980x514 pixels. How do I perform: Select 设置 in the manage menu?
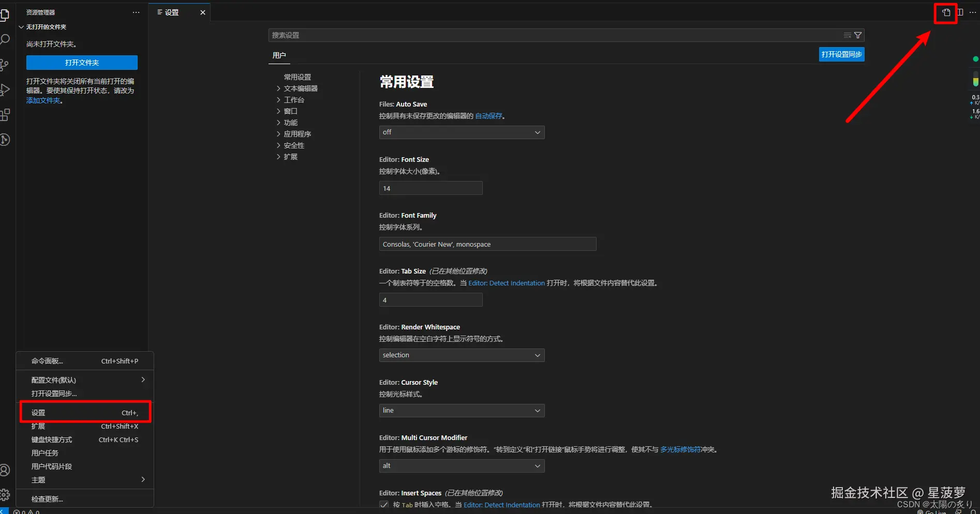point(85,413)
